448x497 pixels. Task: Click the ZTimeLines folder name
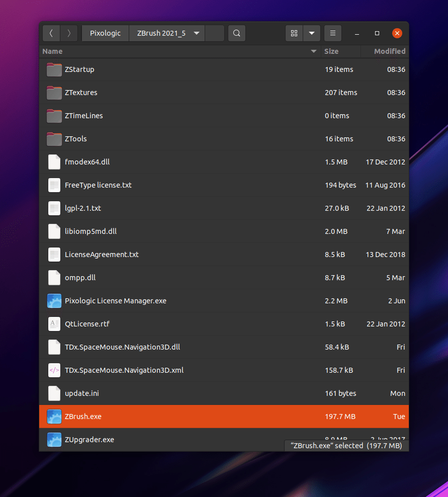tap(84, 116)
